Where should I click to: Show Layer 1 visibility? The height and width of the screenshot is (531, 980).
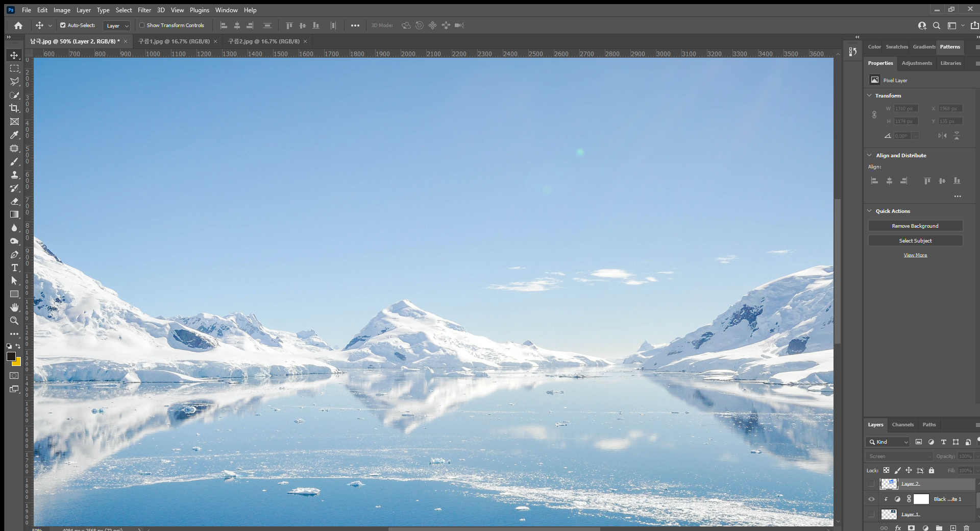[871, 514]
